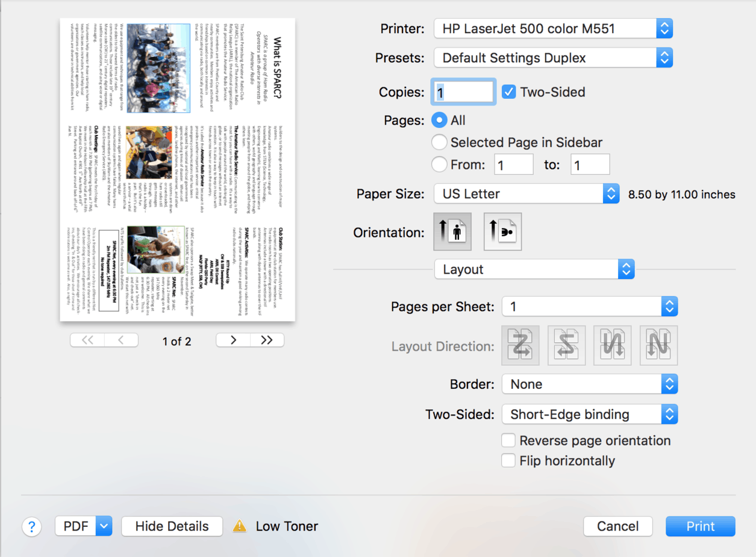This screenshot has height=557, width=756.
Task: Enable Reverse page orientation
Action: tap(508, 441)
